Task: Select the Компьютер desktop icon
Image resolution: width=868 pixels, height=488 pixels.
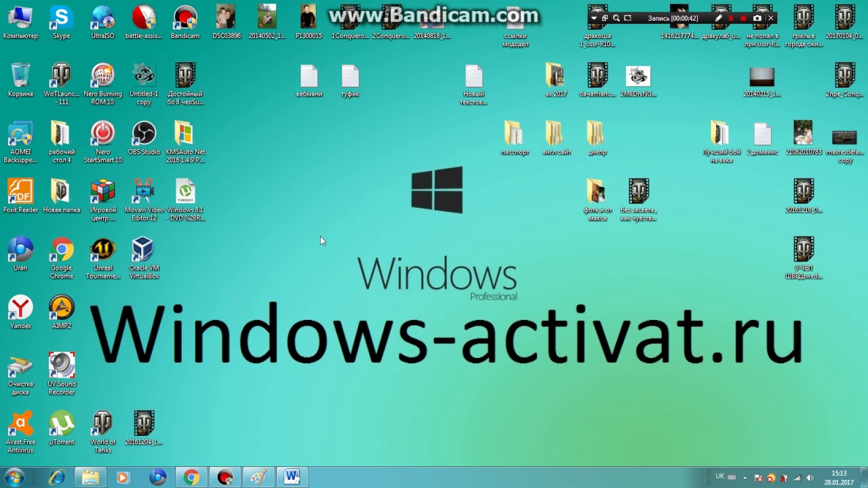Action: click(20, 22)
